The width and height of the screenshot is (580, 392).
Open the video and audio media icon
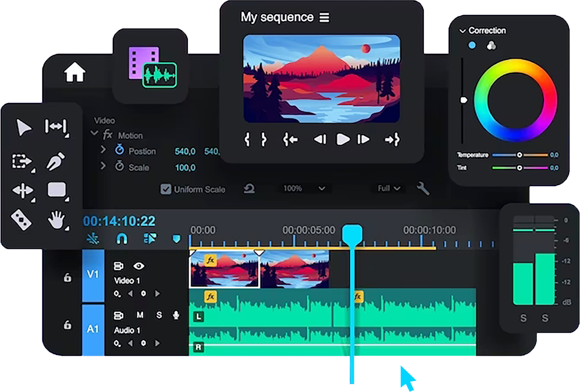(x=153, y=67)
